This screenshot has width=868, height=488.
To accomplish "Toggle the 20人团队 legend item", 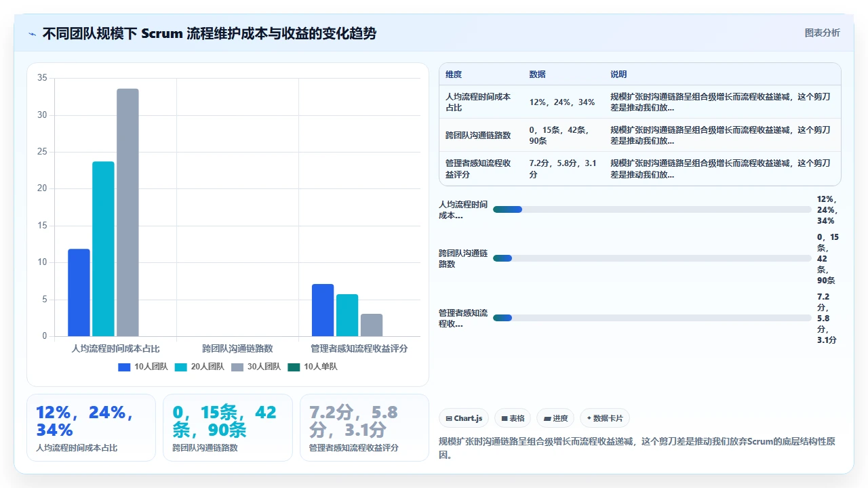I will (x=199, y=367).
